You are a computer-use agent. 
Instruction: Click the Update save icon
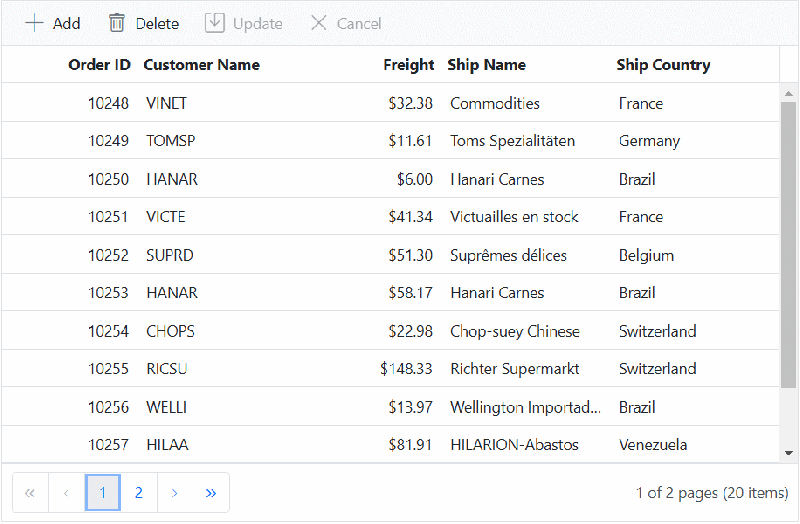(x=214, y=23)
